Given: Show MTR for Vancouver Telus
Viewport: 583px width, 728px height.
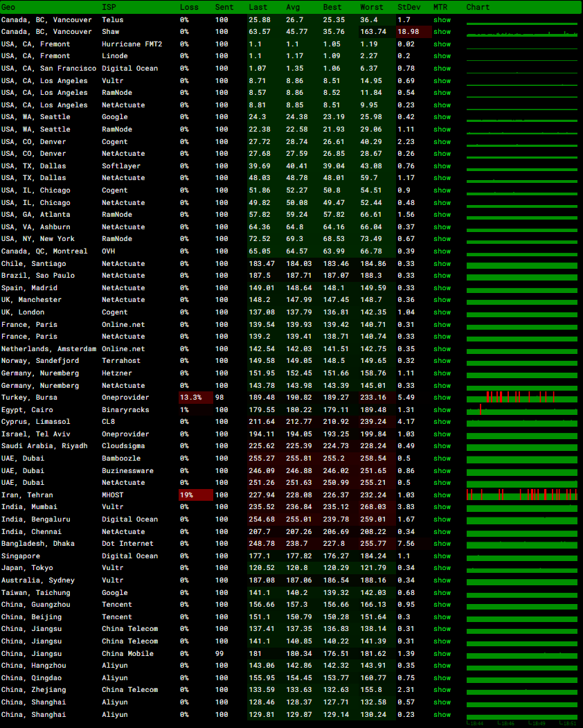Looking at the screenshot, I should pos(442,19).
